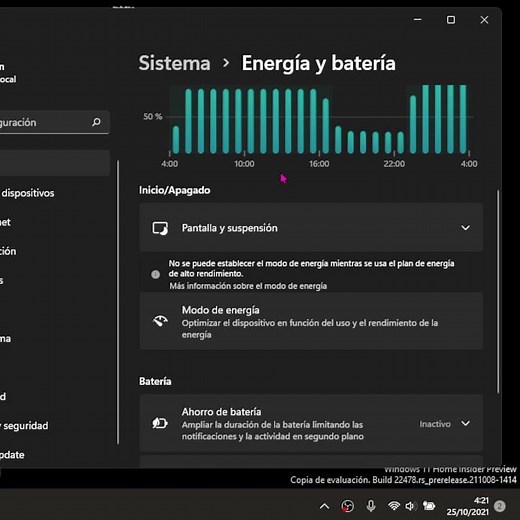This screenshot has width=520, height=520.
Task: Click the Inactivo status text
Action: 435,424
